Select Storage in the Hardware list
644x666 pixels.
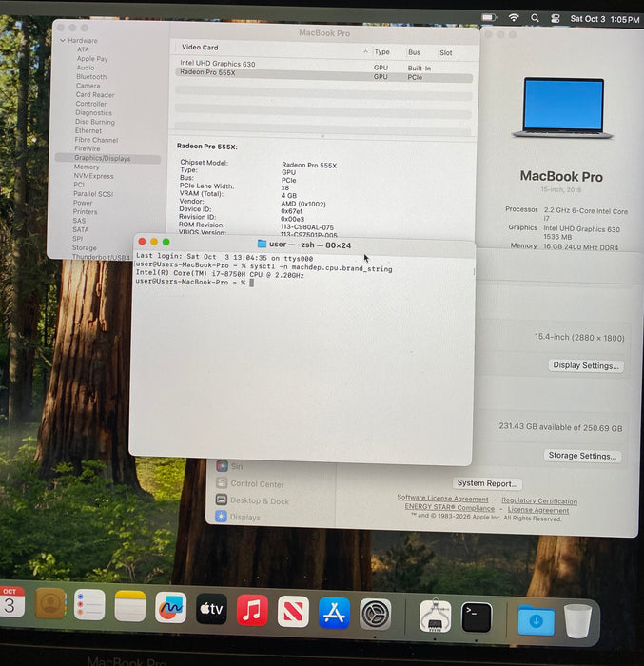pyautogui.click(x=84, y=247)
